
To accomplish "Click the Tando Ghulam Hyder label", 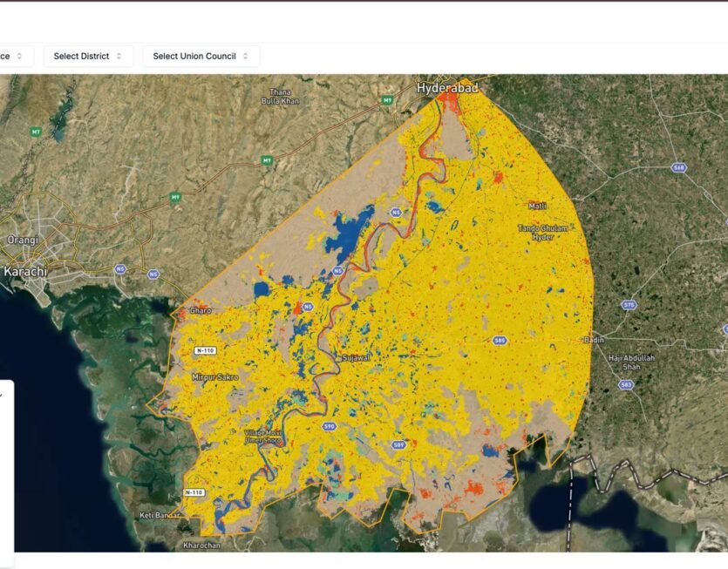I will click(542, 232).
